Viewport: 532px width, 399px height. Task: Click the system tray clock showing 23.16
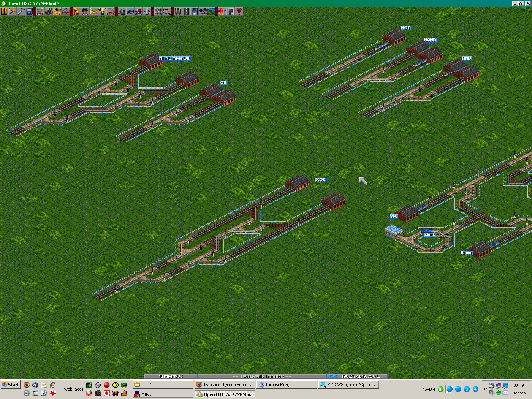click(x=519, y=386)
